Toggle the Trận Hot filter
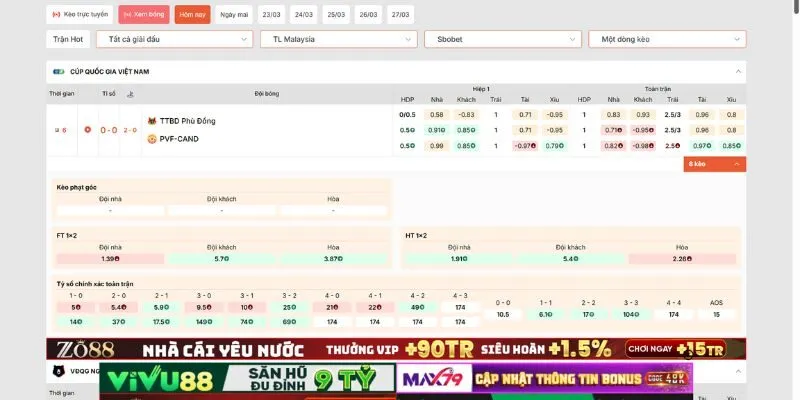Viewport: 800px width, 400px height. pyautogui.click(x=67, y=39)
